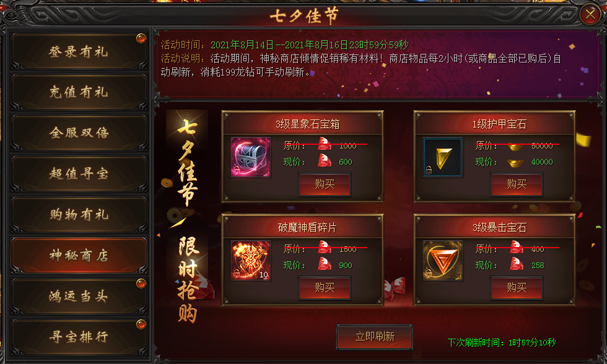Buy the 3级星象石宝箱 with 购买

pos(325,184)
